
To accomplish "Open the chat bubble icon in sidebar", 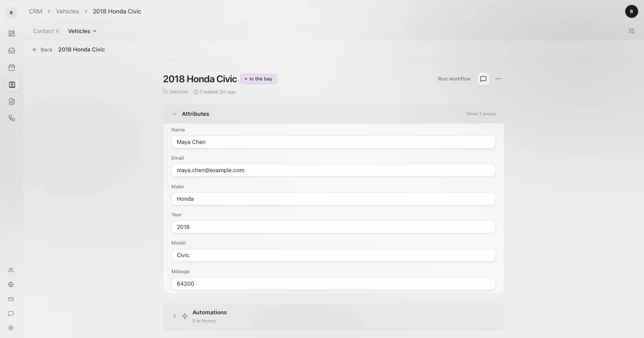I will click(11, 313).
